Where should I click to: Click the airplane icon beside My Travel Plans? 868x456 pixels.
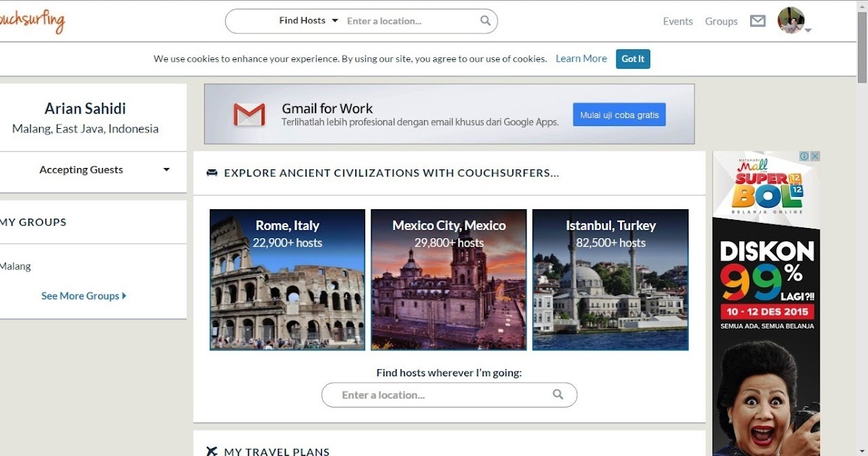click(x=212, y=452)
